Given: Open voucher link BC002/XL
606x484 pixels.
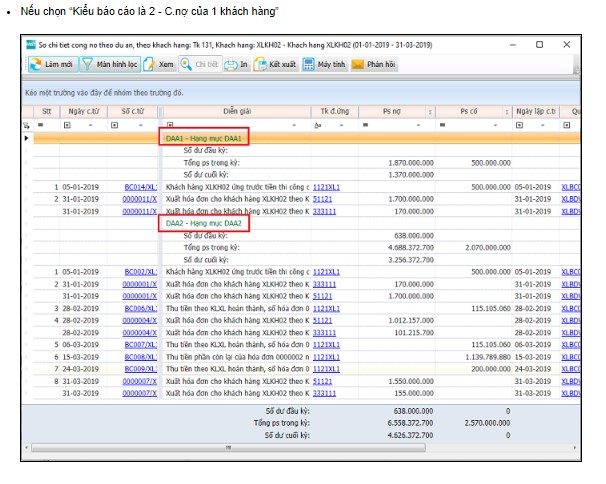Looking at the screenshot, I should (x=140, y=271).
